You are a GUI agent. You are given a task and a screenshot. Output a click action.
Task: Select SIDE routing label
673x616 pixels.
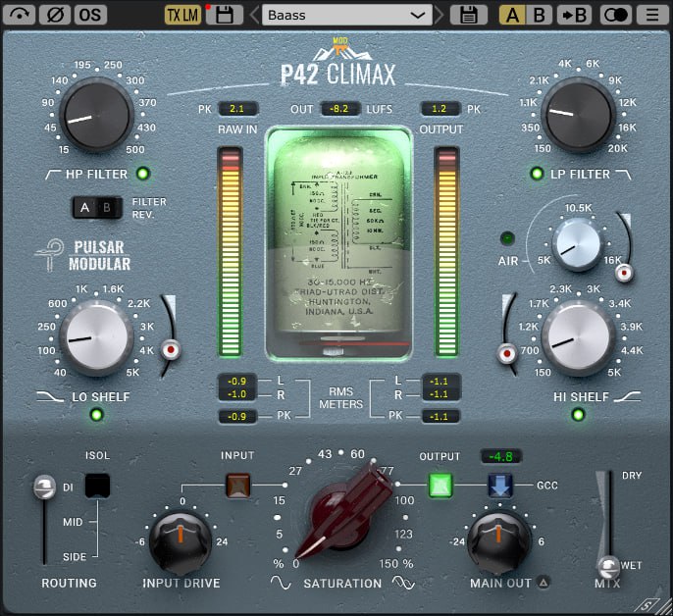pyautogui.click(x=75, y=557)
